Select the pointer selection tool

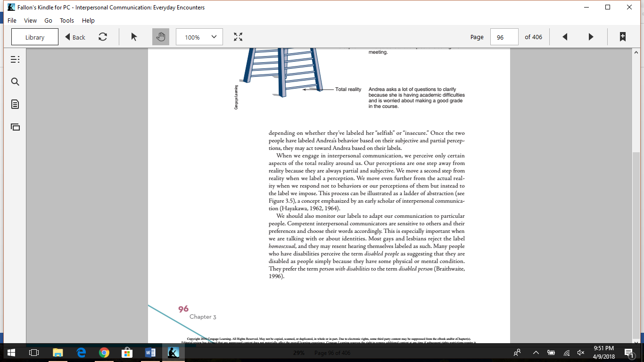[x=133, y=36]
